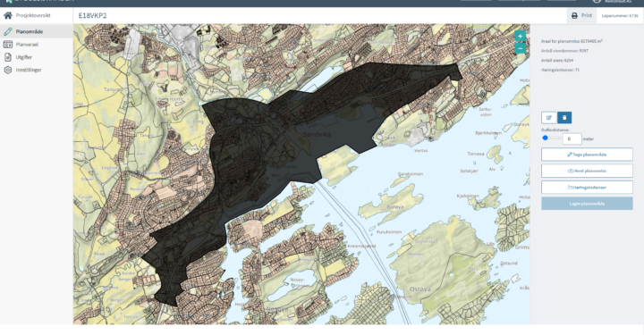Click the document icon beside Utgifter
644x335 pixels.
8,57
